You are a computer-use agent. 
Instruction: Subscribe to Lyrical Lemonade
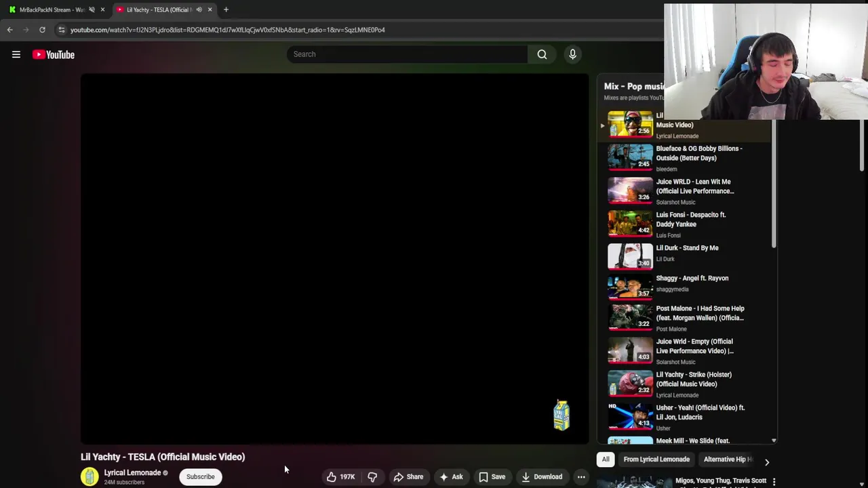[200, 477]
